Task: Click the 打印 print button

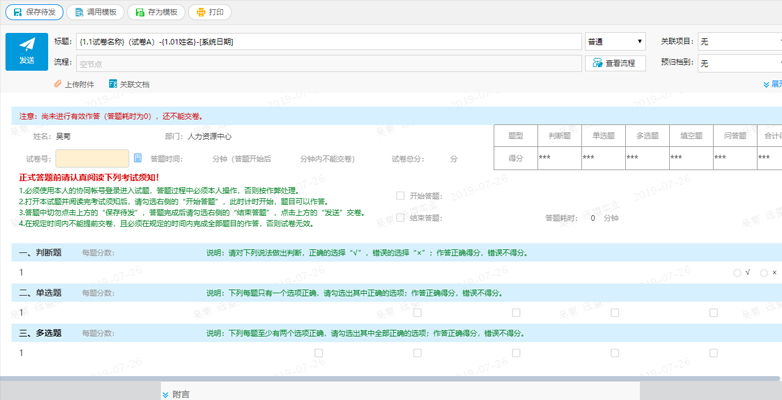Action: [210, 12]
